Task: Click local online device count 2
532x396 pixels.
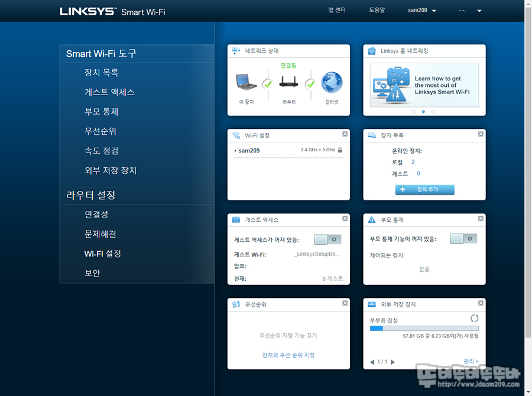Action: pos(413,162)
